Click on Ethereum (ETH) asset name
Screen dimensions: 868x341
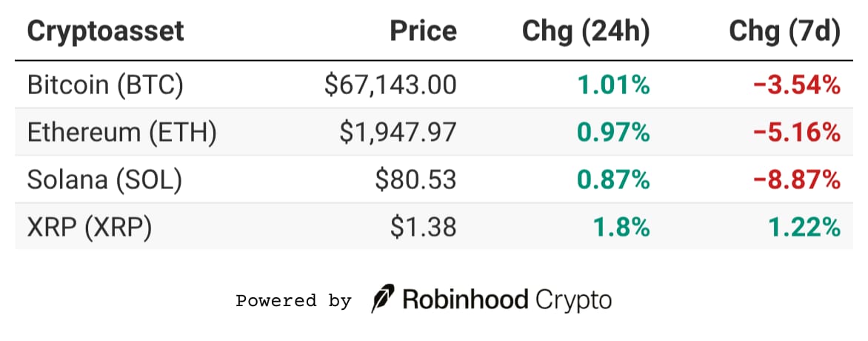121,133
